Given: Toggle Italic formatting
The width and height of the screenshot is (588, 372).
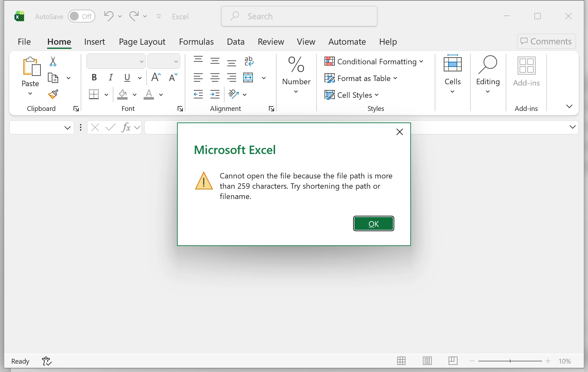Looking at the screenshot, I should [111, 77].
